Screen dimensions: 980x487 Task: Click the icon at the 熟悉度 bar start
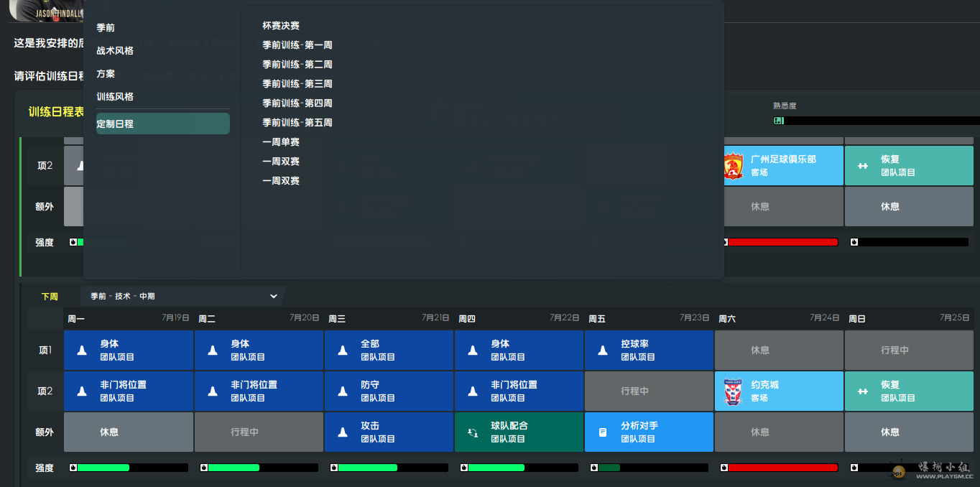(x=778, y=121)
